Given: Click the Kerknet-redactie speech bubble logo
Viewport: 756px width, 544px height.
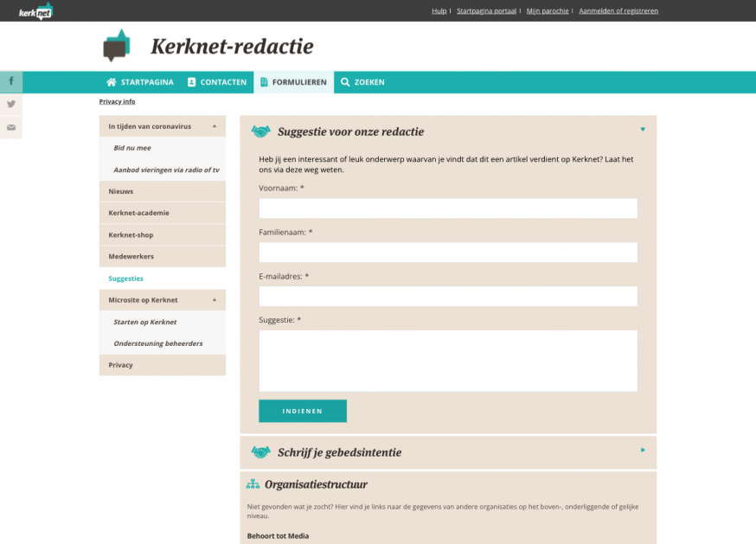Looking at the screenshot, I should coord(117,45).
